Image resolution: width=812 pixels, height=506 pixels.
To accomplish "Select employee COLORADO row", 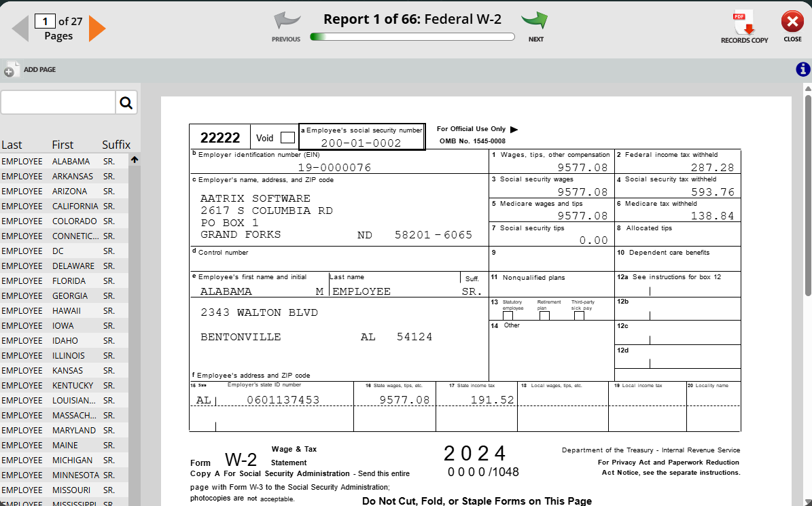I will pyautogui.click(x=65, y=221).
